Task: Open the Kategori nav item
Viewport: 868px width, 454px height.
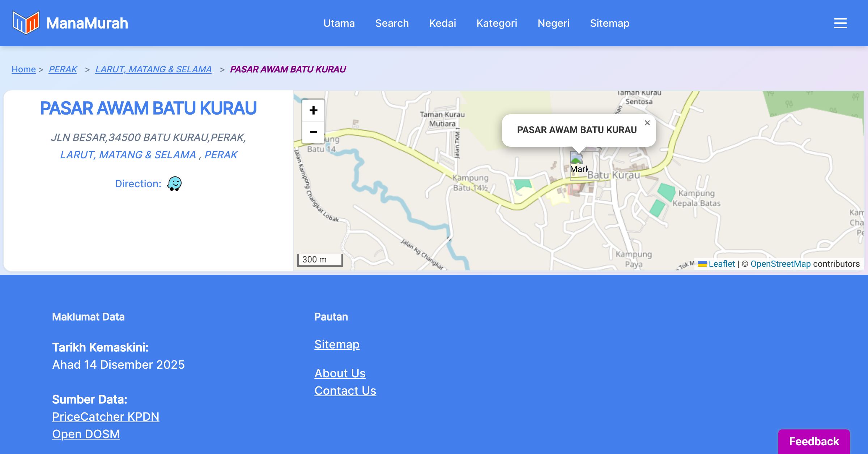Action: point(497,23)
